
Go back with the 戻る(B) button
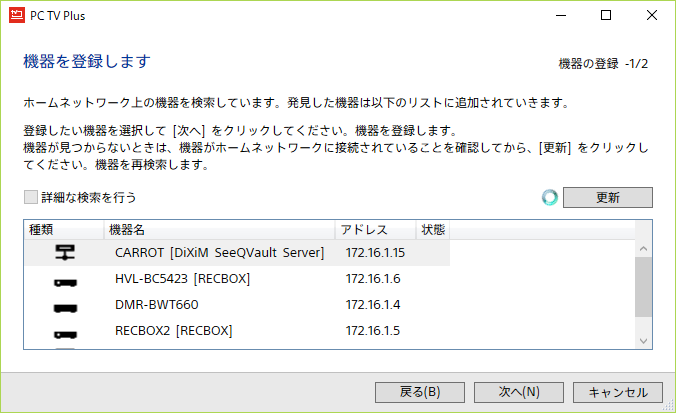[x=421, y=392]
